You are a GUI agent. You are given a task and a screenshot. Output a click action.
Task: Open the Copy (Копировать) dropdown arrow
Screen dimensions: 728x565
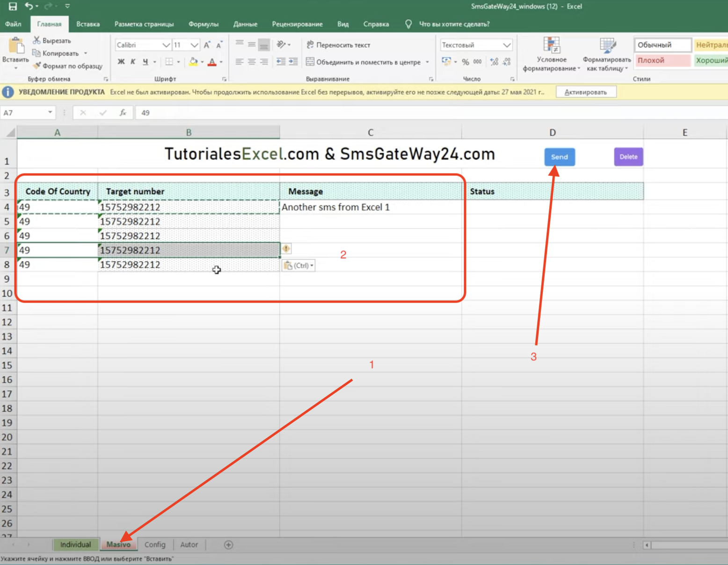coord(86,53)
